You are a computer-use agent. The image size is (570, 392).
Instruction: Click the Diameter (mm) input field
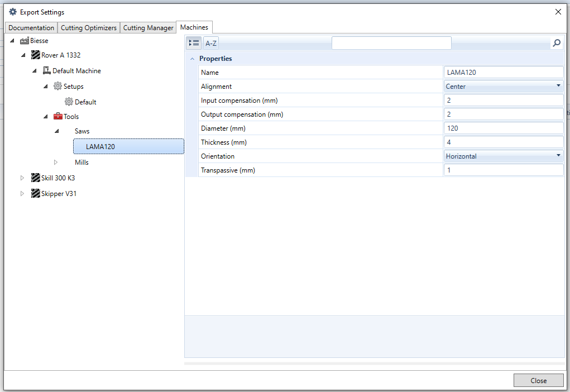503,128
